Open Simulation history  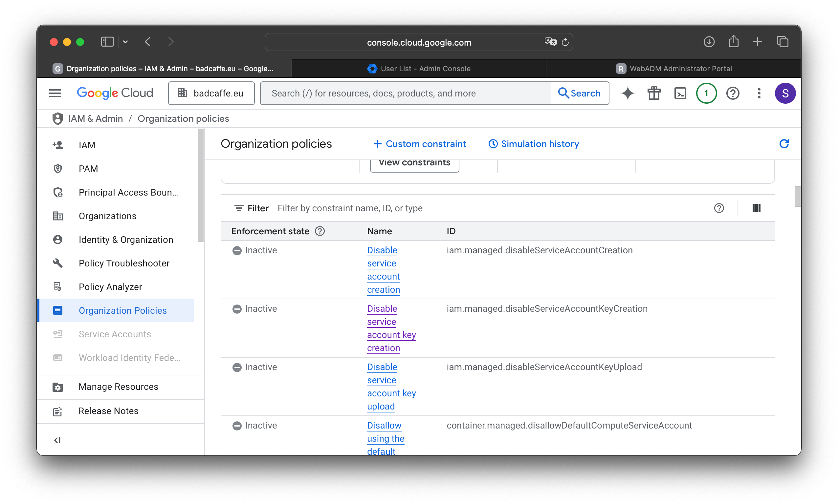pyautogui.click(x=533, y=144)
